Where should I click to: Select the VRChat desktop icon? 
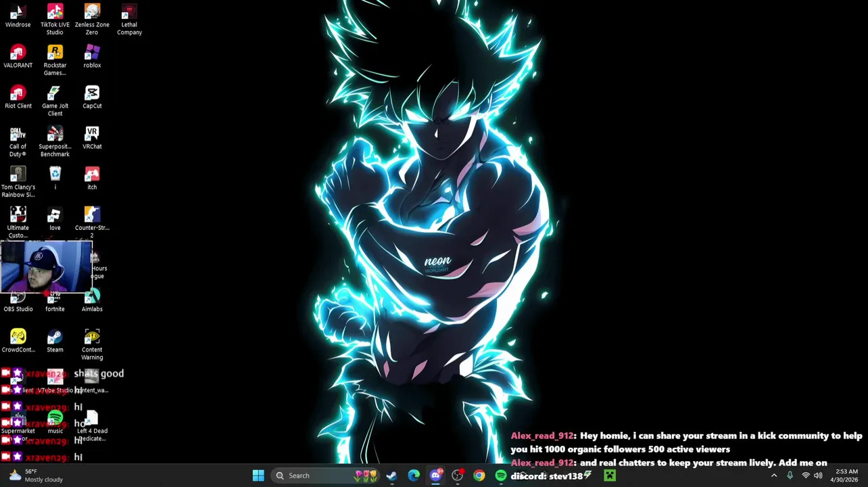pos(92,138)
